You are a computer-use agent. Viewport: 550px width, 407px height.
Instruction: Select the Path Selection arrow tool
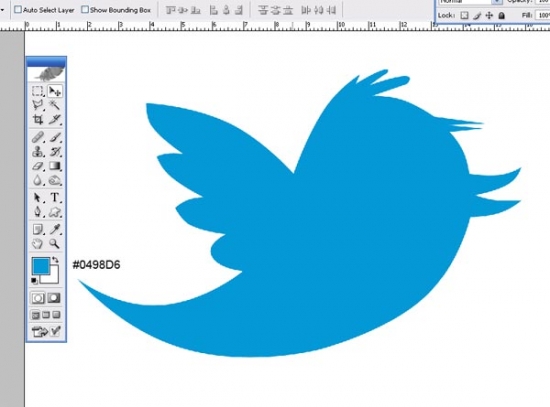(38, 198)
